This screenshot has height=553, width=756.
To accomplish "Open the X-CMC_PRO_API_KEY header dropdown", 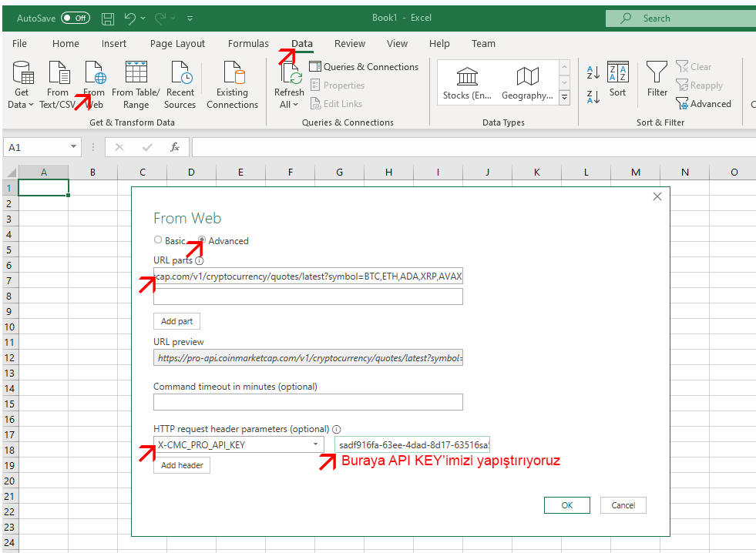I will tap(315, 444).
